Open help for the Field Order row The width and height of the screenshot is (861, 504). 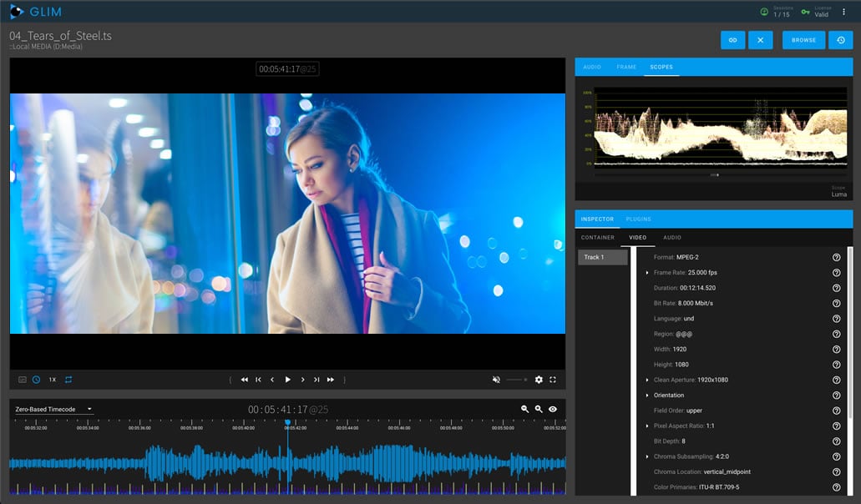tap(836, 411)
